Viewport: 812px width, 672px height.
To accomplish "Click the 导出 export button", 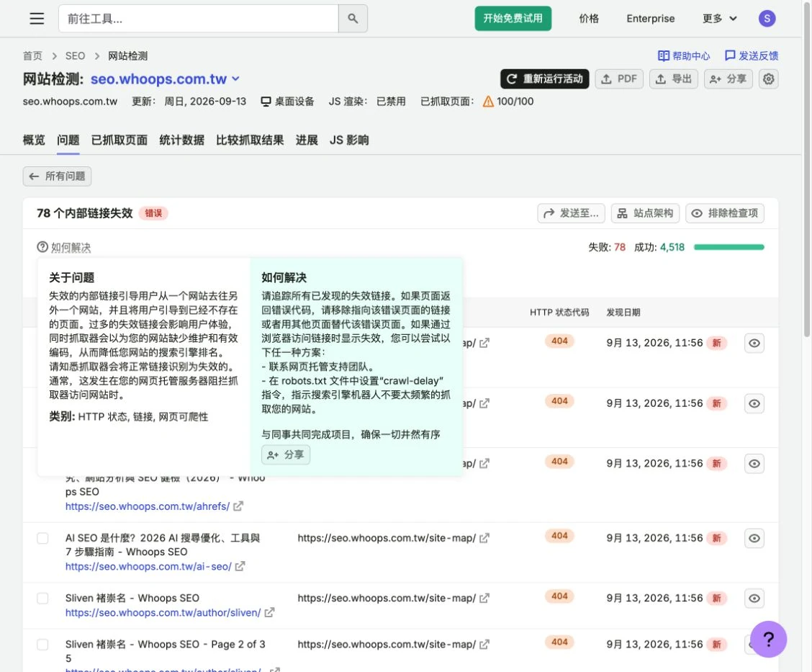I will click(674, 79).
